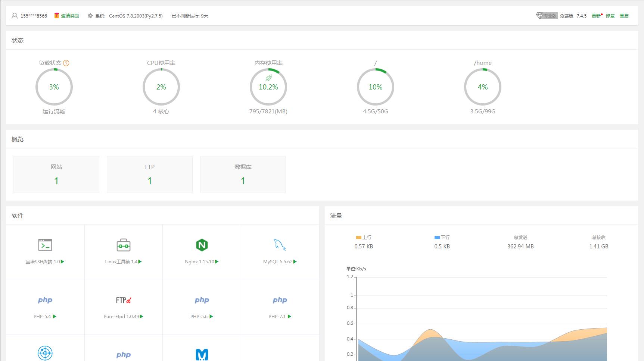The width and height of the screenshot is (644, 361).
Task: Click the / disk usage 10% gauge
Action: pyautogui.click(x=376, y=87)
